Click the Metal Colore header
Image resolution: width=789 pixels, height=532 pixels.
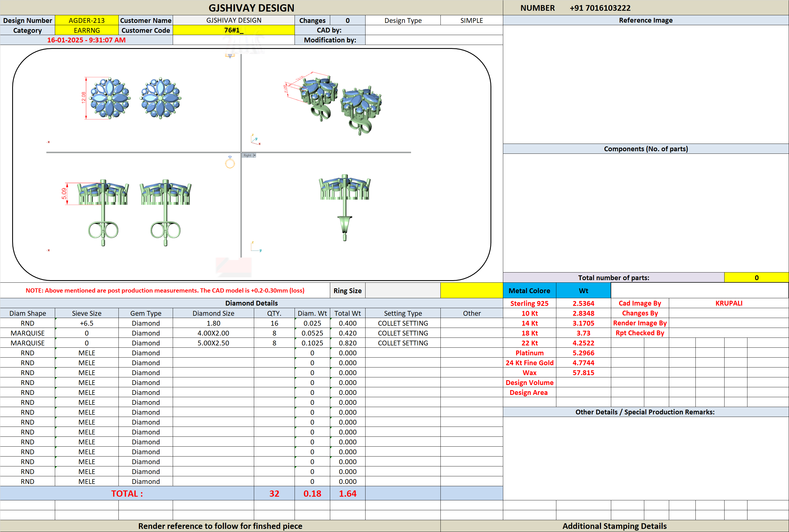[529, 290]
